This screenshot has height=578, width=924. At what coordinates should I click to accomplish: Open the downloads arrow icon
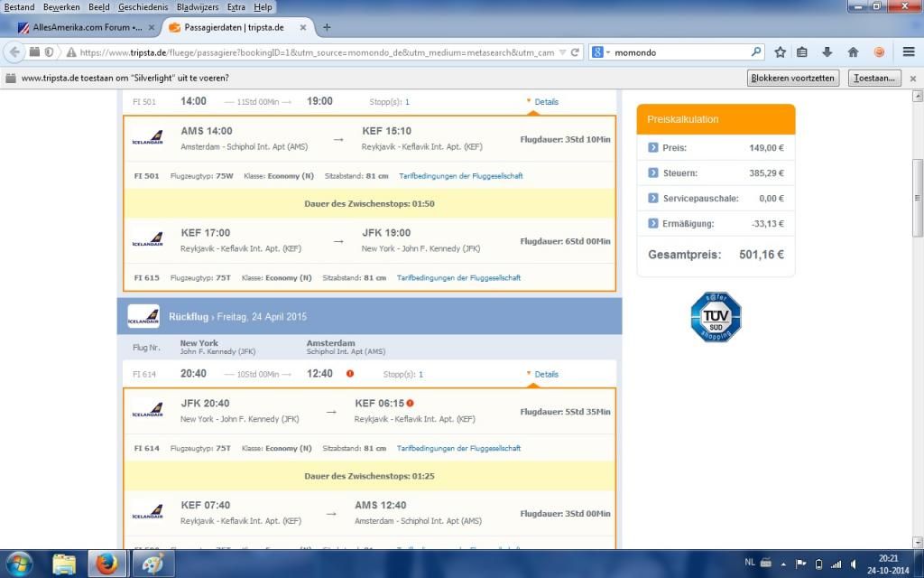827,51
